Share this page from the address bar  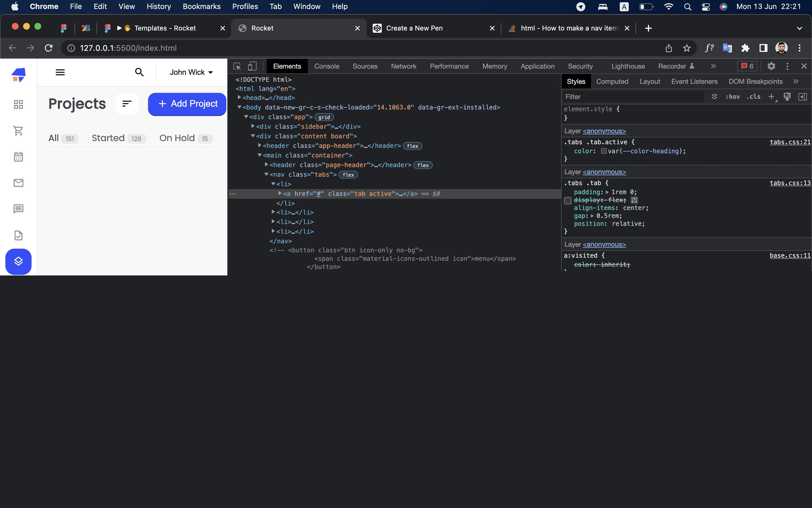669,48
